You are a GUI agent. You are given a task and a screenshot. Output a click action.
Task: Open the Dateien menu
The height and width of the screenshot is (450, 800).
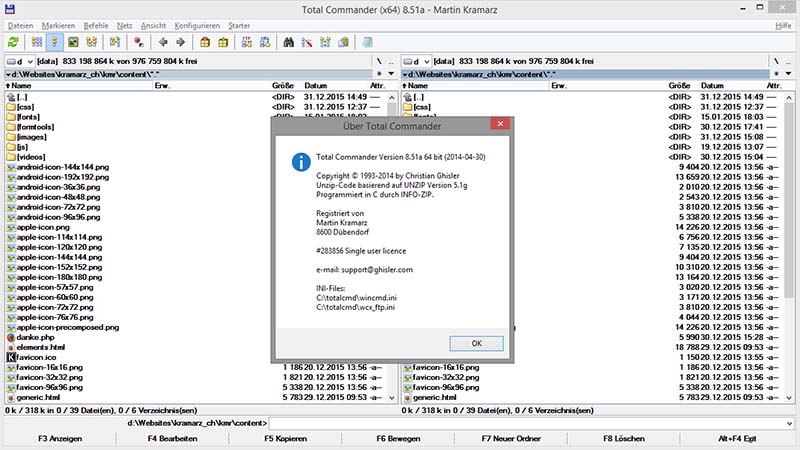[x=20, y=25]
